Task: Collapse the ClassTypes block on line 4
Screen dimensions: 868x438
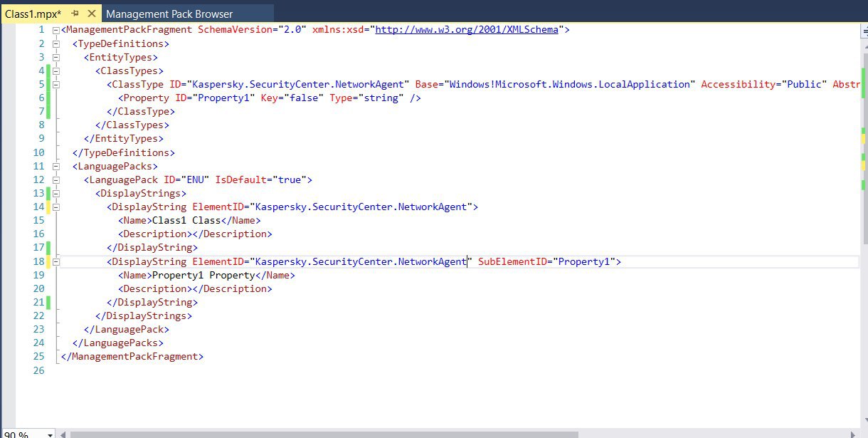Action: 56,71
